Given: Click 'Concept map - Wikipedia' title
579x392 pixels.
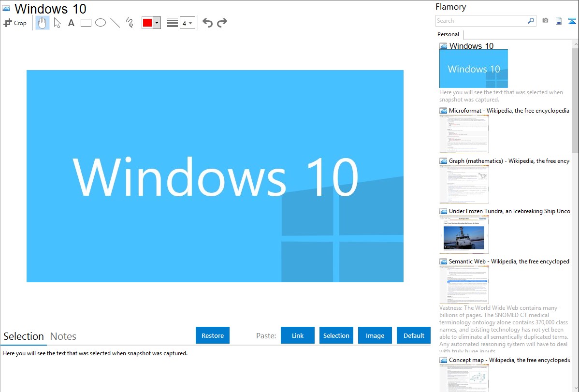Looking at the screenshot, I should coord(509,360).
